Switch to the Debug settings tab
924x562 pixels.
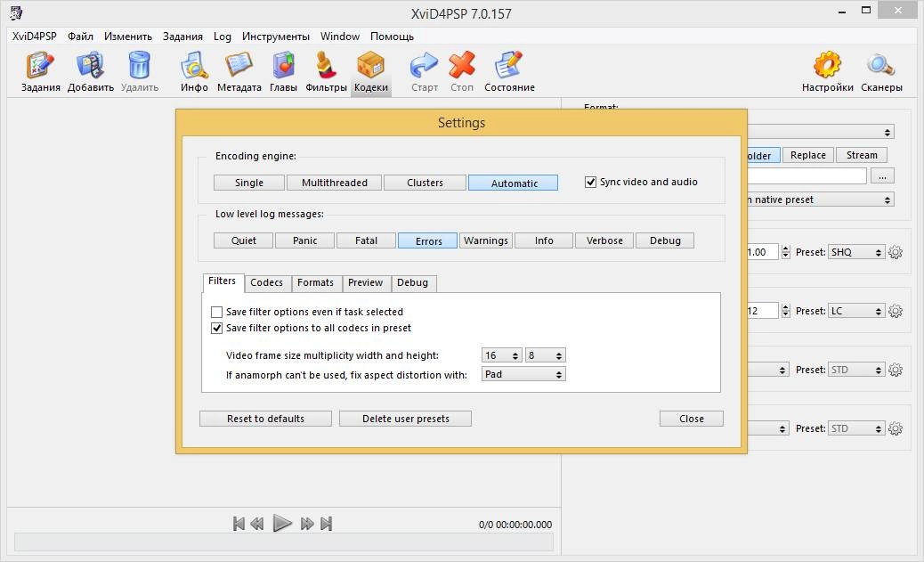click(x=412, y=283)
